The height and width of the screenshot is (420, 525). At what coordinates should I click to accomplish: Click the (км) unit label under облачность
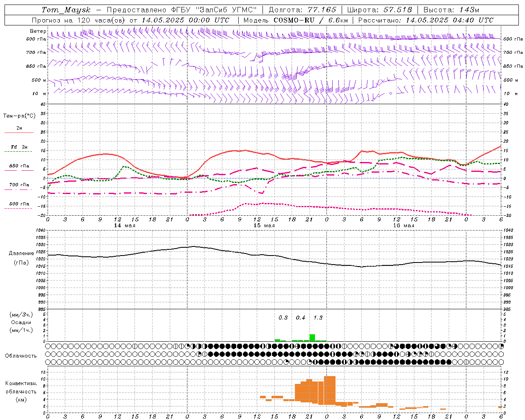tap(21, 399)
